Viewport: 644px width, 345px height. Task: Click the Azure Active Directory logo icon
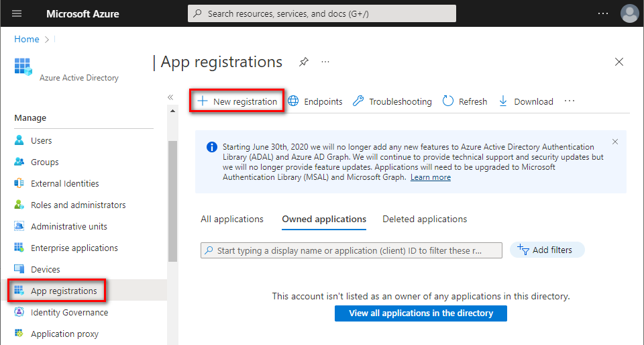[23, 66]
